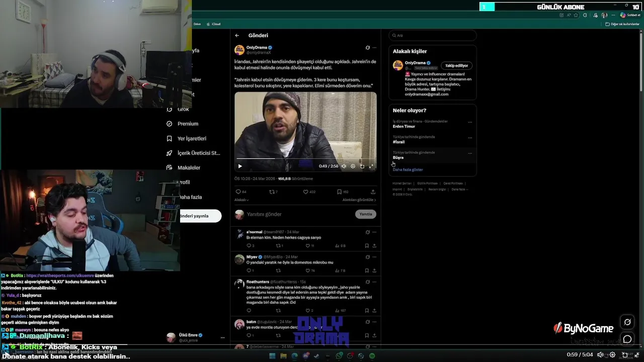Screen dimensions: 644x362
Task: Open Diğer sık kullanılanlar bookmarks folder
Action: coord(622,24)
